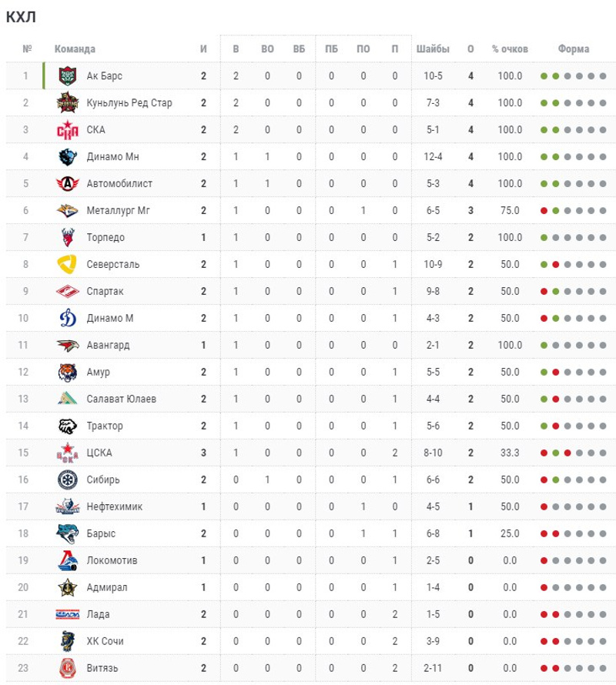Viewport: 616px width, 685px height.
Task: Click the СКА team logo
Action: point(68,130)
